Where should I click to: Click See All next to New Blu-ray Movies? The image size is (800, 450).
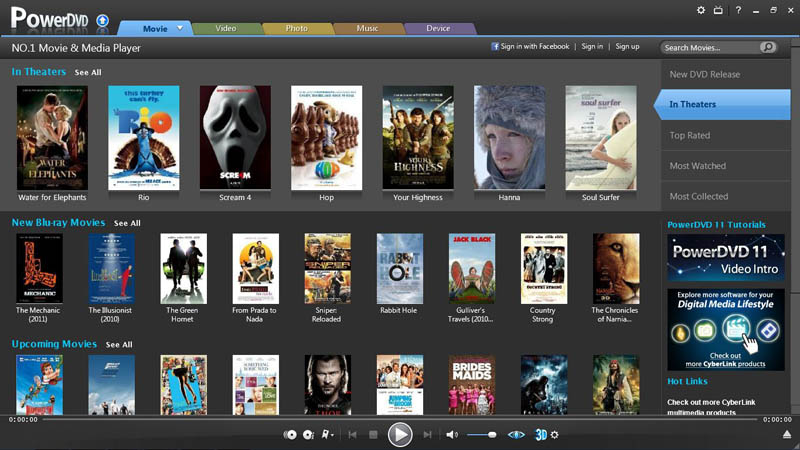(127, 223)
